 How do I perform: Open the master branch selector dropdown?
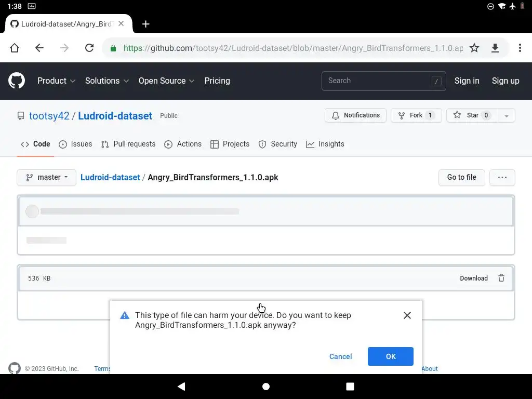pyautogui.click(x=46, y=178)
